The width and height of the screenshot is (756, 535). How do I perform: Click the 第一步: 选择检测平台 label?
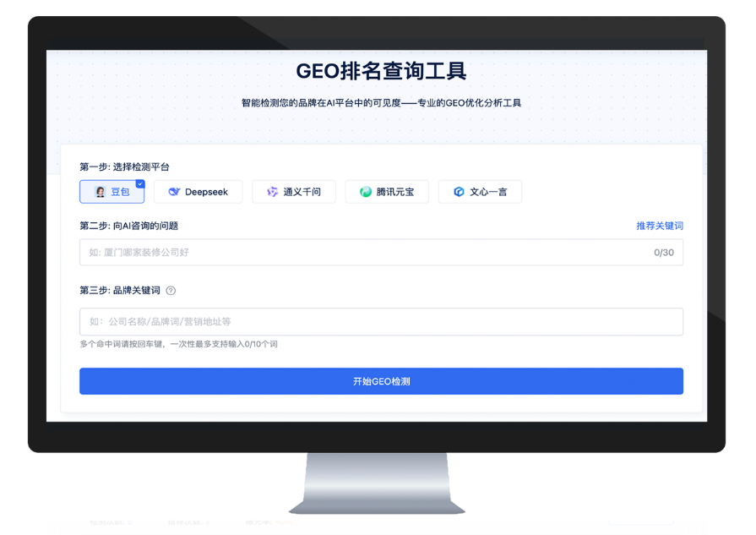pos(124,167)
